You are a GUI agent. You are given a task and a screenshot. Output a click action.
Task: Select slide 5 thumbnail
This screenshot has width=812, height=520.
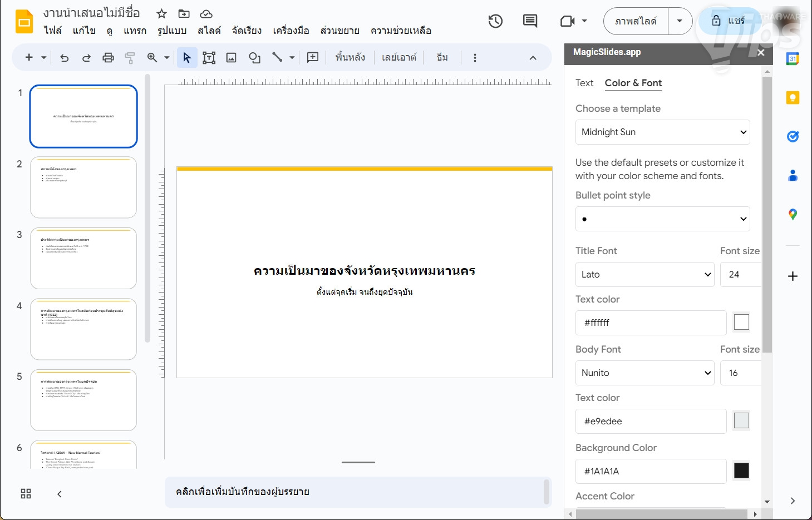click(x=83, y=400)
